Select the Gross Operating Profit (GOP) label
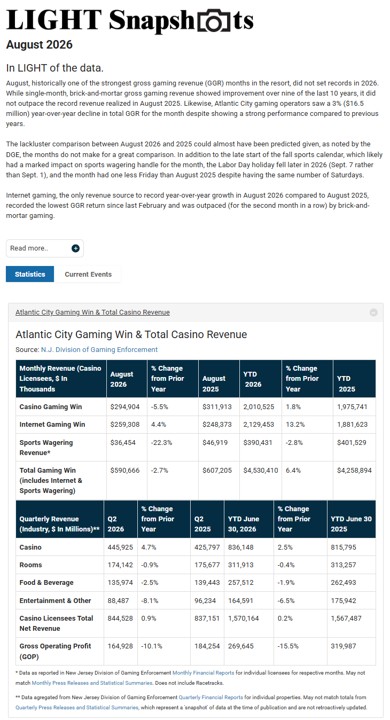Viewport: 390px width, 720px height. coord(55,651)
